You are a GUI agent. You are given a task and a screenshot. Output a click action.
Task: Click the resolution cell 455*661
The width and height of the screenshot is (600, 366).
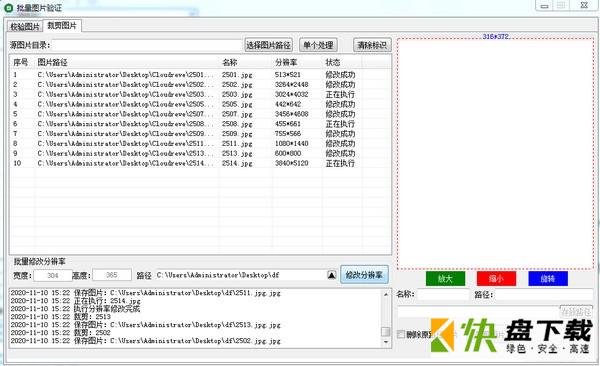click(x=287, y=124)
